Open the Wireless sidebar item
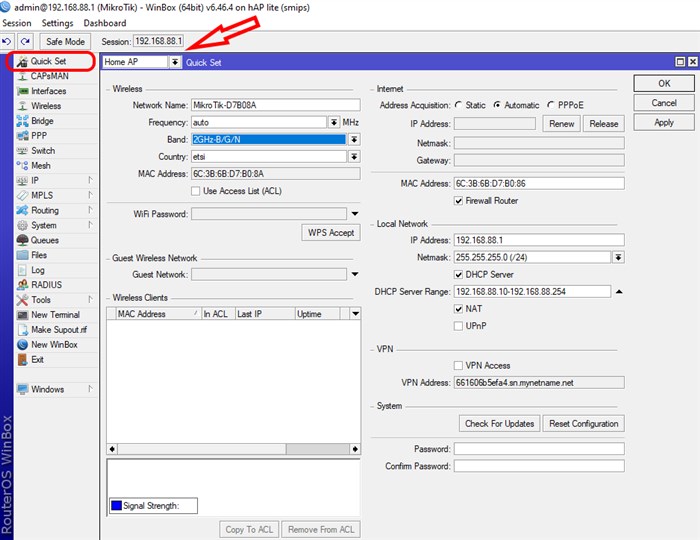This screenshot has height=540, width=700. 46,106
